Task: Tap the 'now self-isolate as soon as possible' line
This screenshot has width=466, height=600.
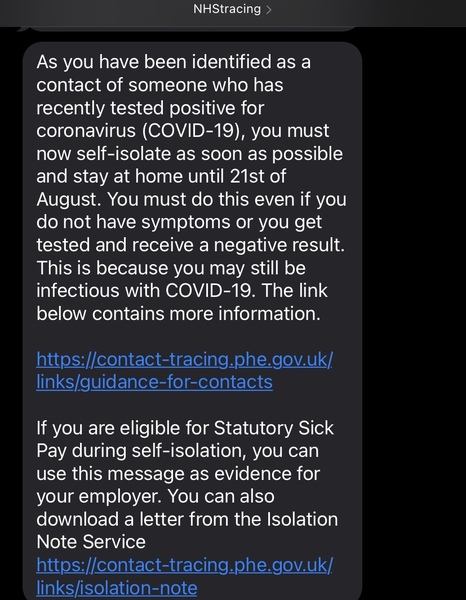Action: tap(189, 153)
